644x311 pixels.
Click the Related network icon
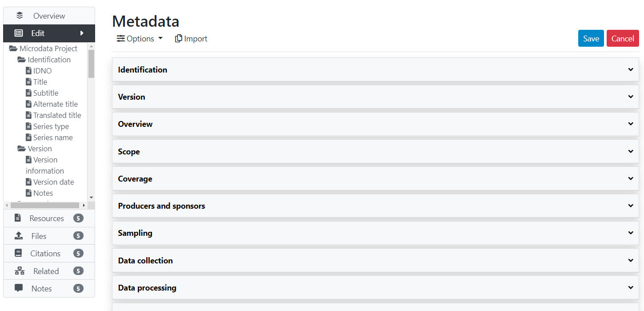(20, 271)
